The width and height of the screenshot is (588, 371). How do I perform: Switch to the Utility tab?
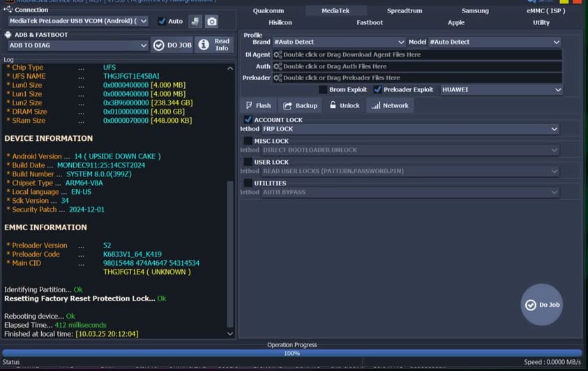(x=541, y=22)
